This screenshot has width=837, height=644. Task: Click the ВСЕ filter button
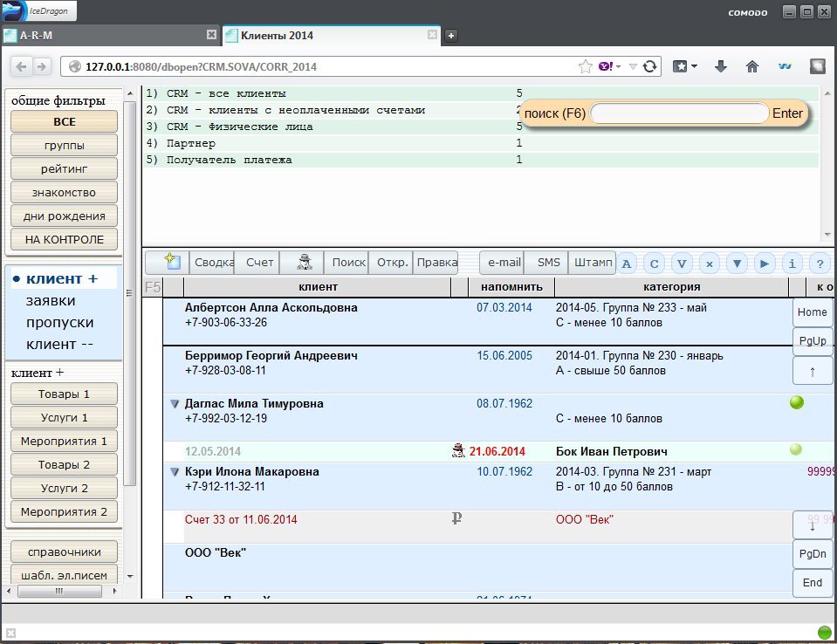click(x=64, y=121)
